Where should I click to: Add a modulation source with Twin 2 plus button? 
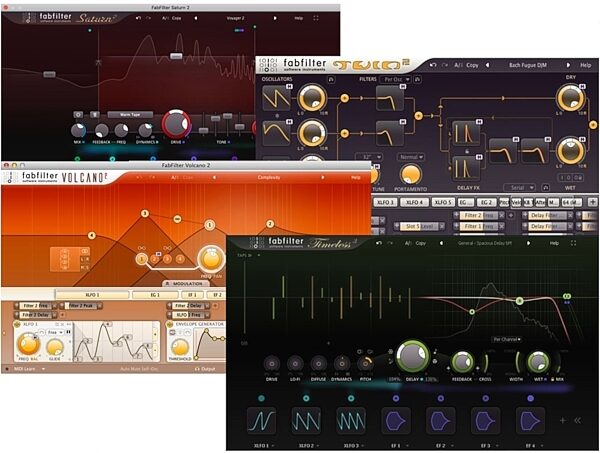pos(592,202)
